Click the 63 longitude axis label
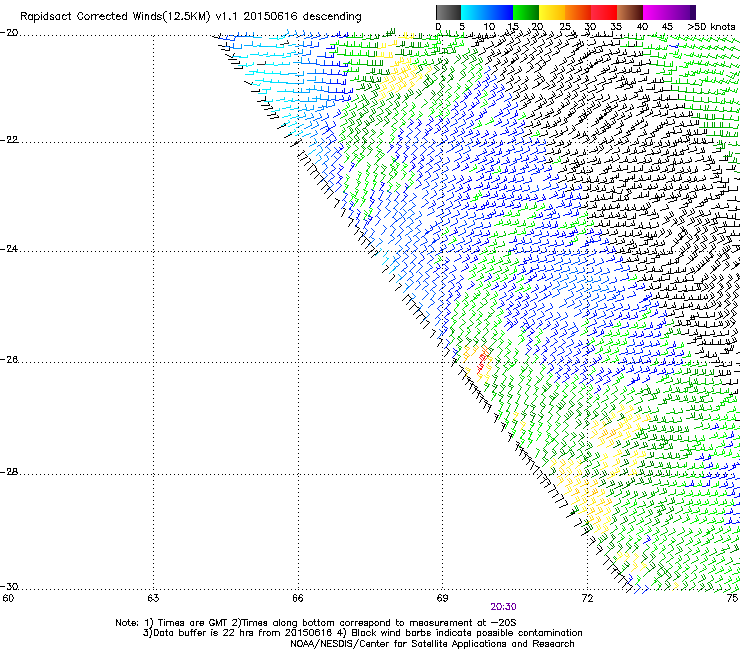The width and height of the screenshot is (740, 650). pyautogui.click(x=153, y=598)
